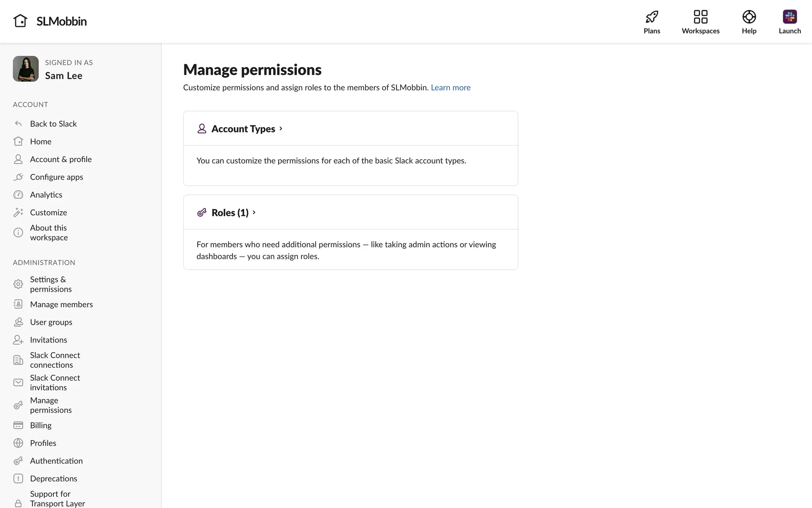The width and height of the screenshot is (812, 508).
Task: Open the Invitations sidebar item
Action: click(x=48, y=340)
